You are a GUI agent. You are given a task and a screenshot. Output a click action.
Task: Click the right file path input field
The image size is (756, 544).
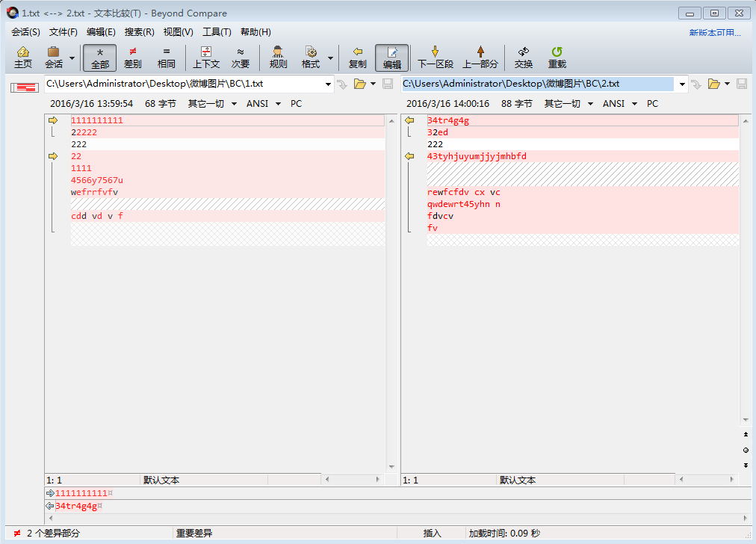click(538, 84)
